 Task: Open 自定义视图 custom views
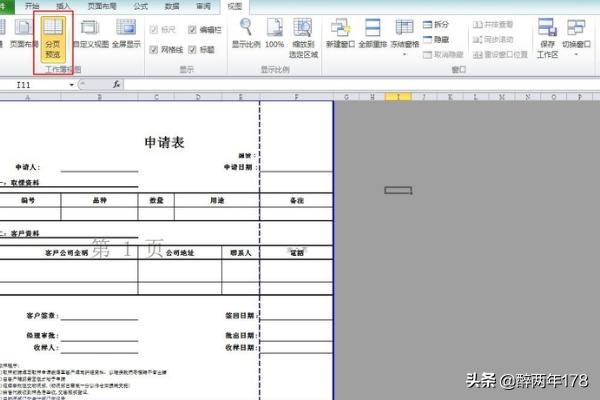click(x=91, y=34)
